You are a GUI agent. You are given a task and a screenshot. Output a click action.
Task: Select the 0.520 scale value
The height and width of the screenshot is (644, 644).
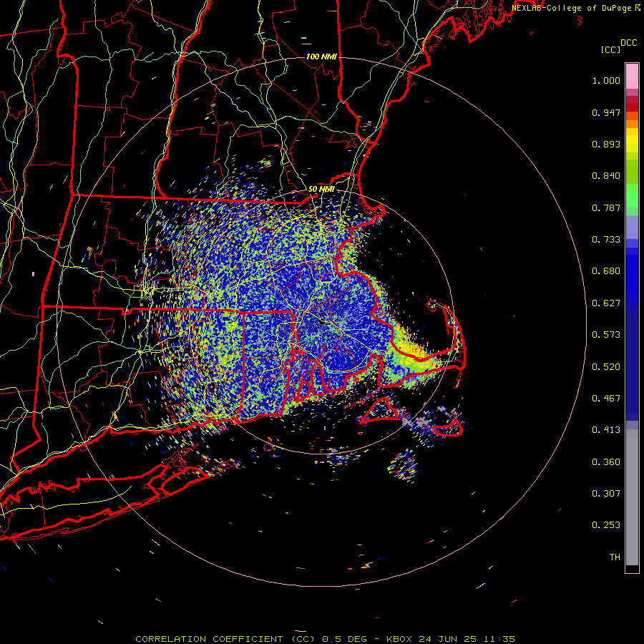pos(606,367)
